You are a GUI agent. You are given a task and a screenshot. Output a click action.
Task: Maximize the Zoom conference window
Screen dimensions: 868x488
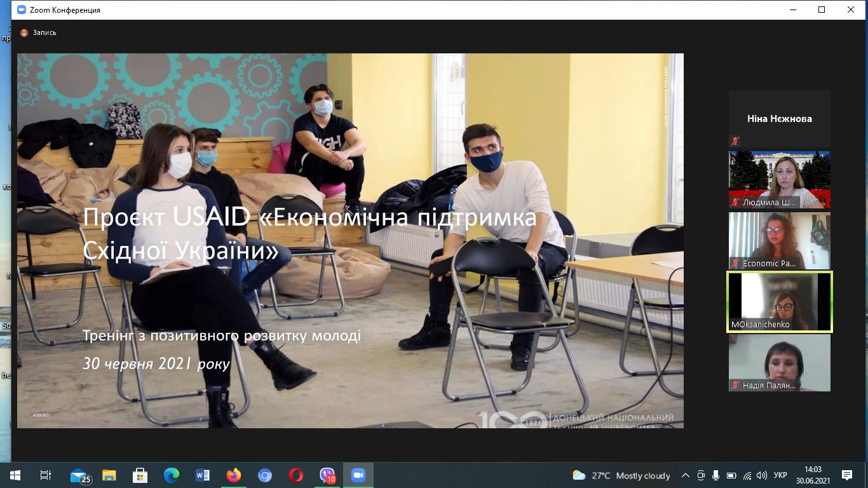click(x=822, y=10)
